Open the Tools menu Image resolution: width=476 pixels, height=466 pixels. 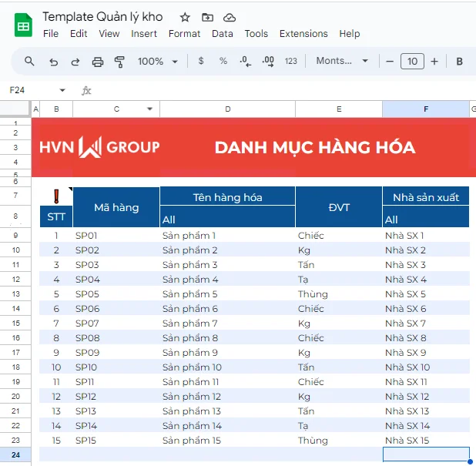point(256,34)
